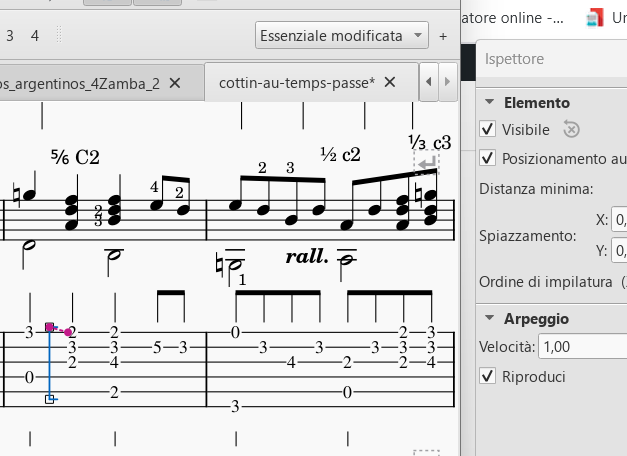Click the toolbar drag handle dots
The height and width of the screenshot is (456, 627).
[x=59, y=35]
